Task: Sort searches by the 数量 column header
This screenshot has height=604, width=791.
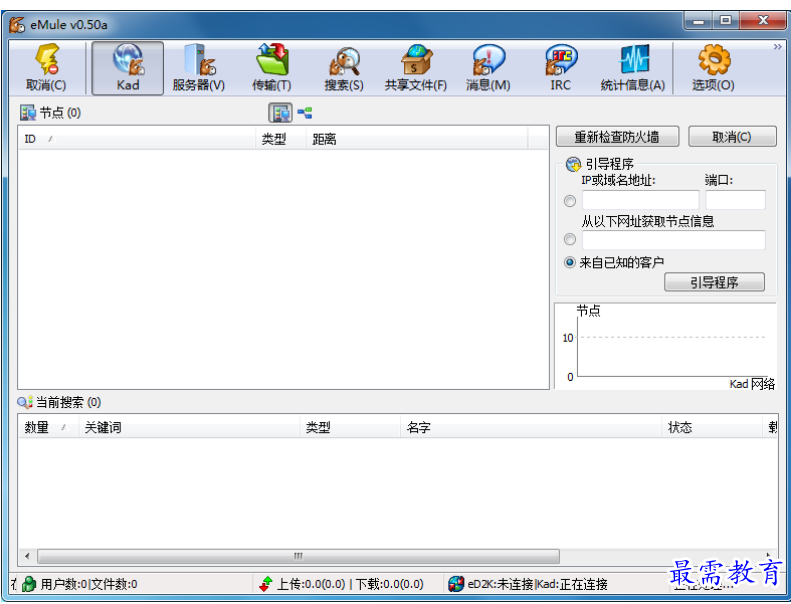Action: pyautogui.click(x=48, y=427)
